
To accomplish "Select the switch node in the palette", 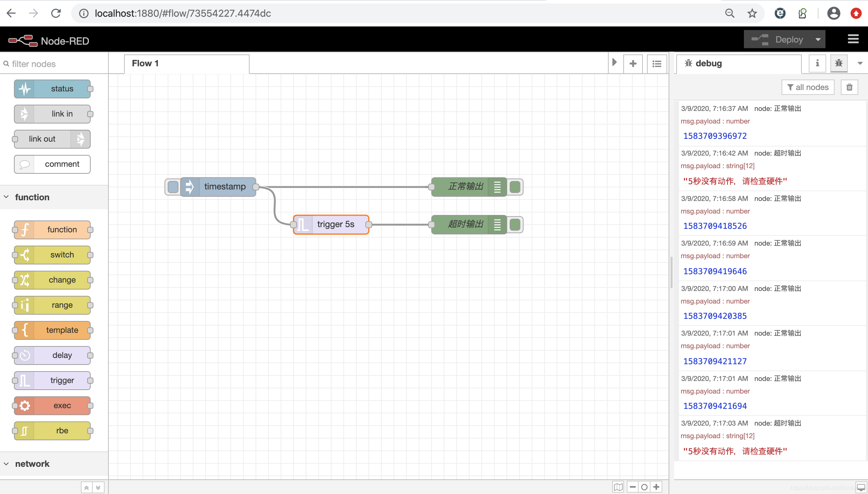I will pos(52,255).
